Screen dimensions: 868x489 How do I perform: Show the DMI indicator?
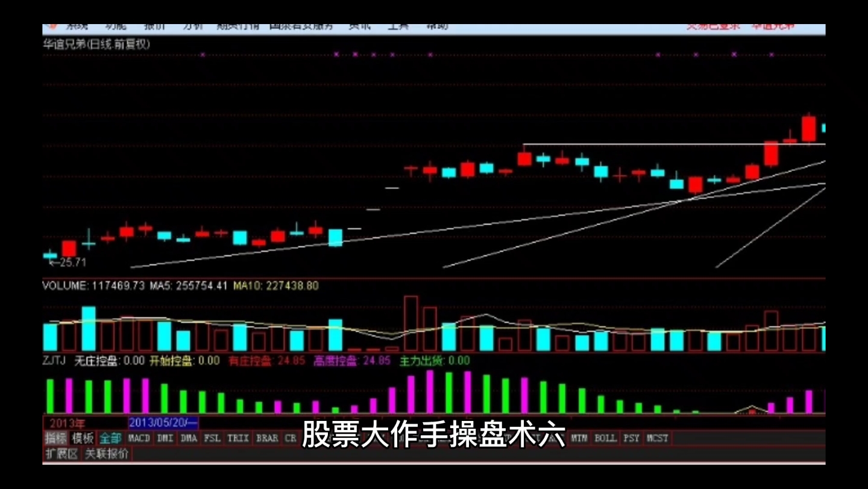[165, 438]
